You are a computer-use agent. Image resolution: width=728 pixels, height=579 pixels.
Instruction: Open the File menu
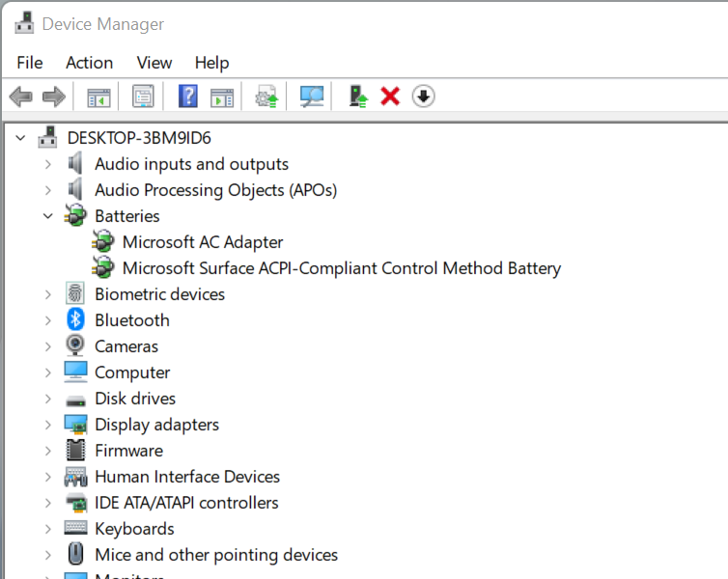(30, 63)
